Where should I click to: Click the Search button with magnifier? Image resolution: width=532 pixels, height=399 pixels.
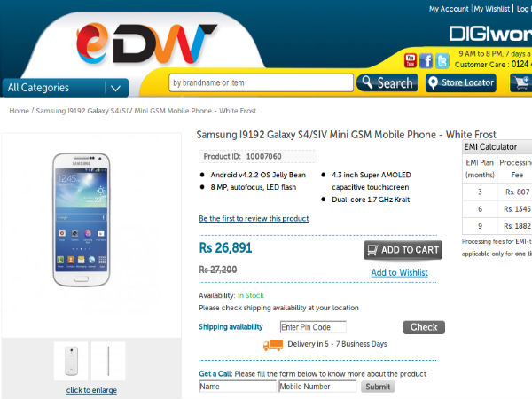point(387,82)
